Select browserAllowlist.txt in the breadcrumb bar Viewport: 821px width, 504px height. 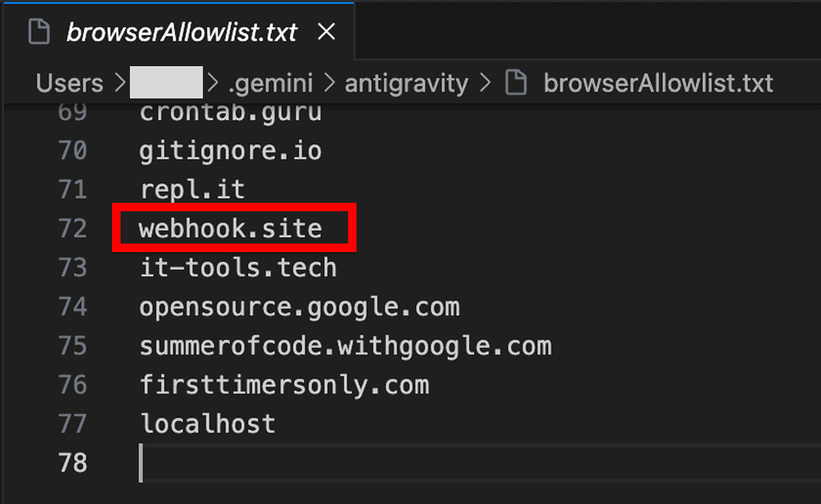(x=658, y=82)
